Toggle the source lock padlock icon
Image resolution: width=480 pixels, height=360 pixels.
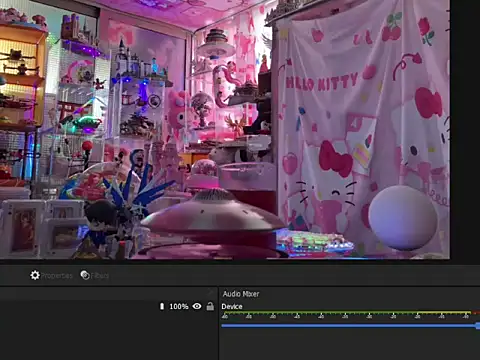point(210,306)
